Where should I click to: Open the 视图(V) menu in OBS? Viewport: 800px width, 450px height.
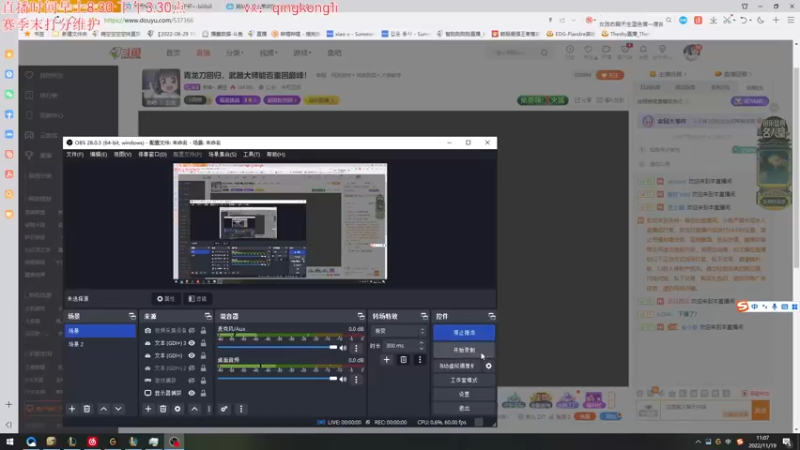point(122,154)
